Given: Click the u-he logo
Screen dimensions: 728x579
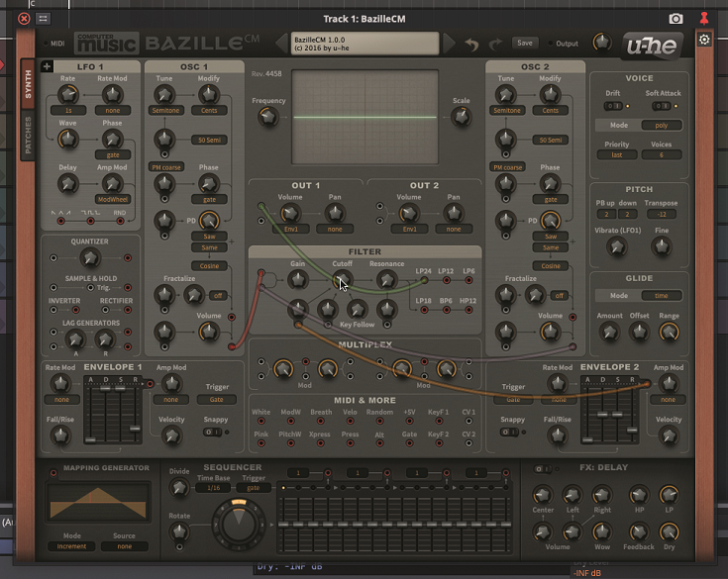Looking at the screenshot, I should (x=653, y=46).
